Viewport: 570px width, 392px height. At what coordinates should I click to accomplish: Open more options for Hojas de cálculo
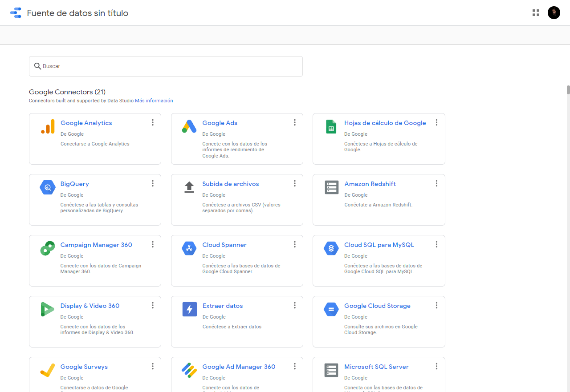(x=437, y=122)
